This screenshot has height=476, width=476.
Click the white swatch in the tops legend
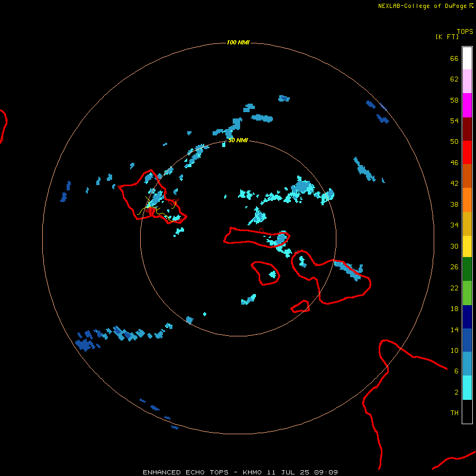[x=467, y=58]
